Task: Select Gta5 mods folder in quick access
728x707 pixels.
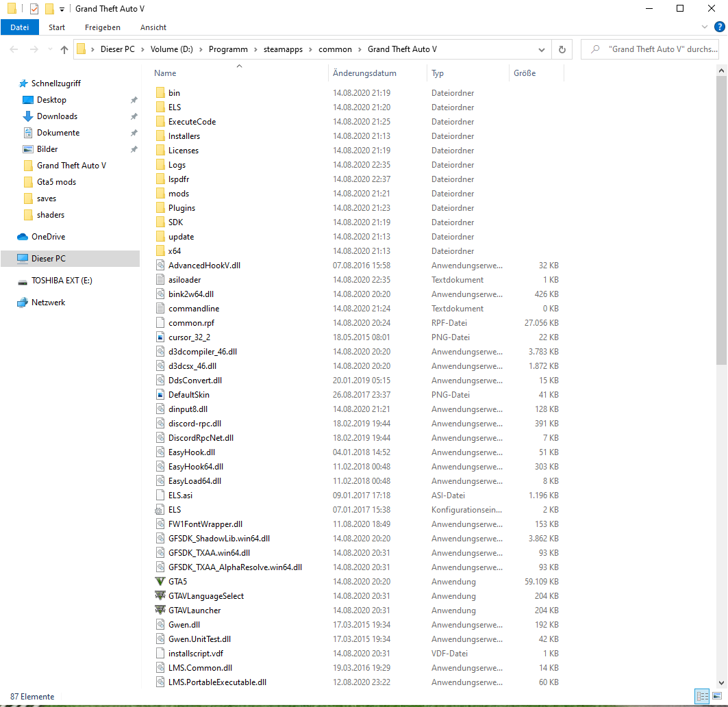Action: coord(56,182)
